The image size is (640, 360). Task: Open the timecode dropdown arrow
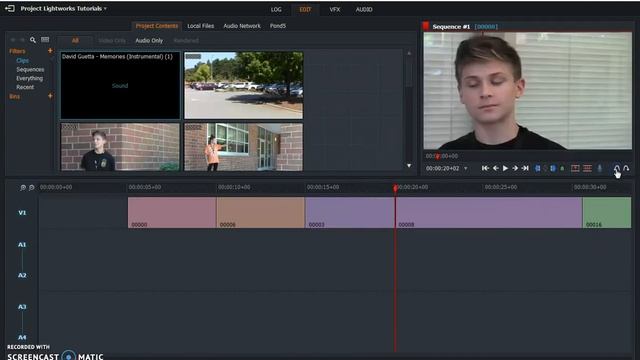466,168
